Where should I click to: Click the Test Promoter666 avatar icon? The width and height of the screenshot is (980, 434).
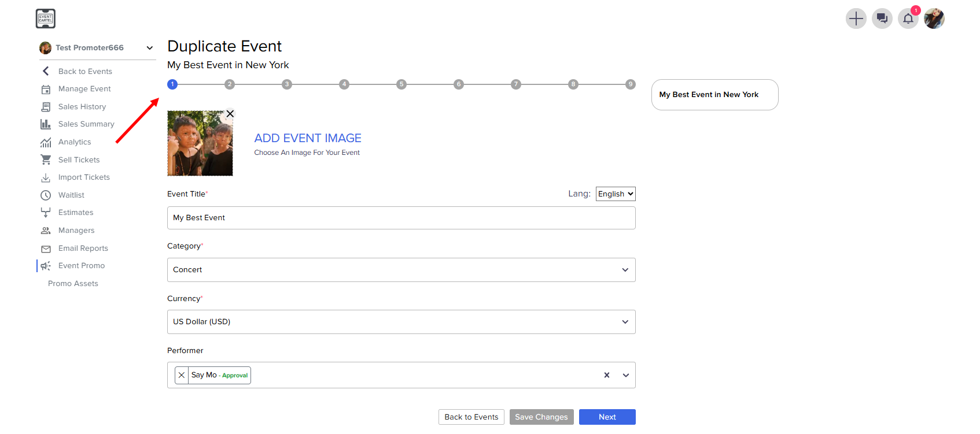point(45,47)
